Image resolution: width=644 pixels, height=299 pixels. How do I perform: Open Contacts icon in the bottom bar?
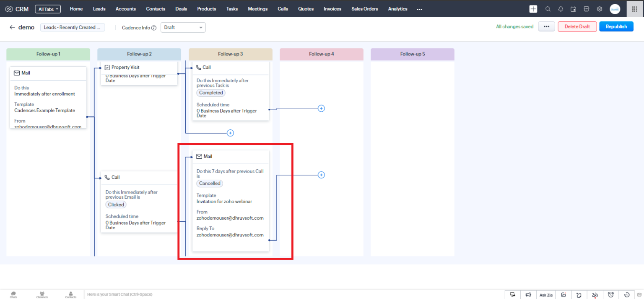[x=70, y=294]
